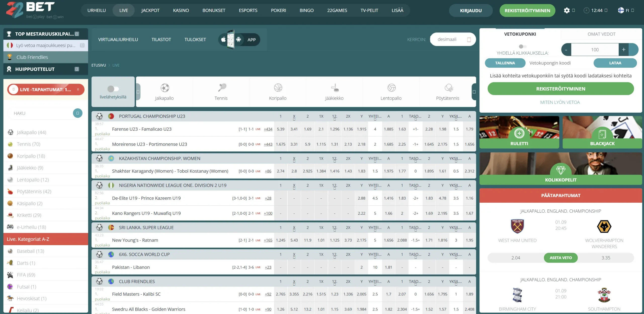Switch to the OMAT VEDOT tab
Viewport: 644px width, 314px height.
tap(601, 34)
